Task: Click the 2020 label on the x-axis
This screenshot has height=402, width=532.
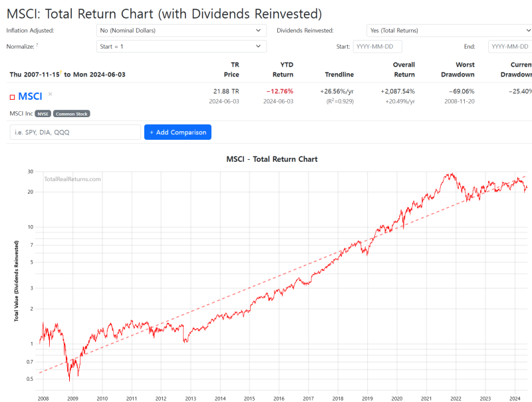Action: 396,399
